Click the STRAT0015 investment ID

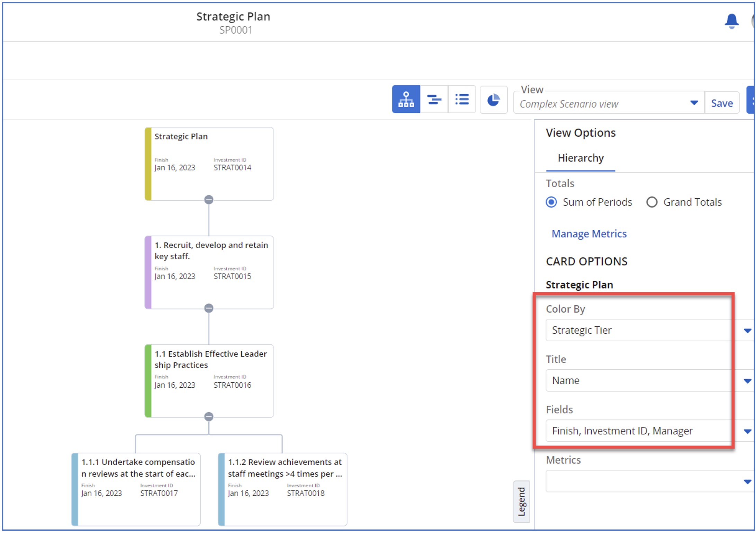(x=232, y=276)
